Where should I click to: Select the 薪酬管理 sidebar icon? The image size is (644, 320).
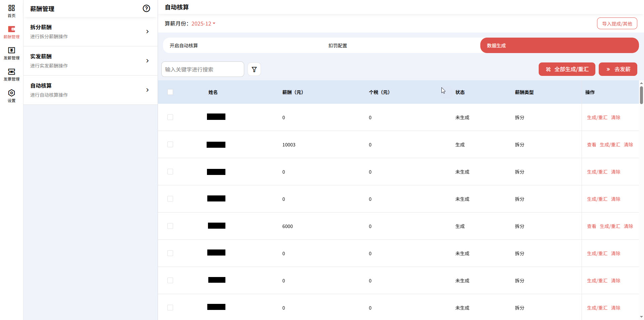click(11, 32)
